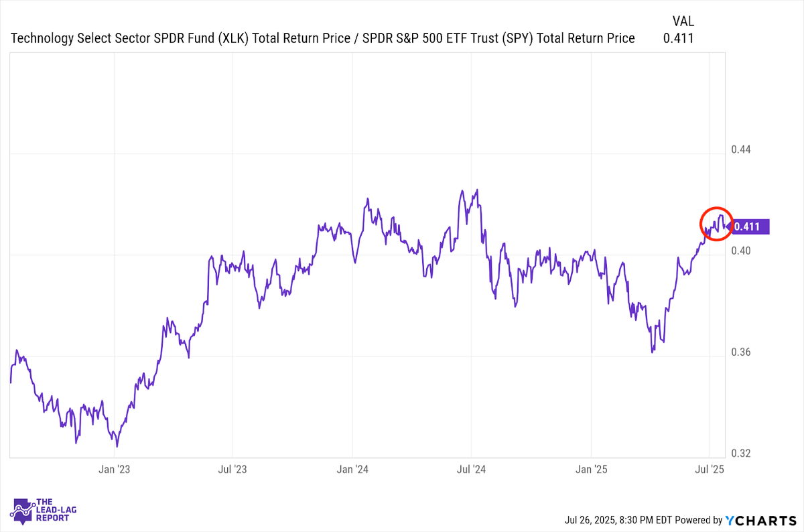Click the 0.44 y-axis label

pyautogui.click(x=741, y=149)
